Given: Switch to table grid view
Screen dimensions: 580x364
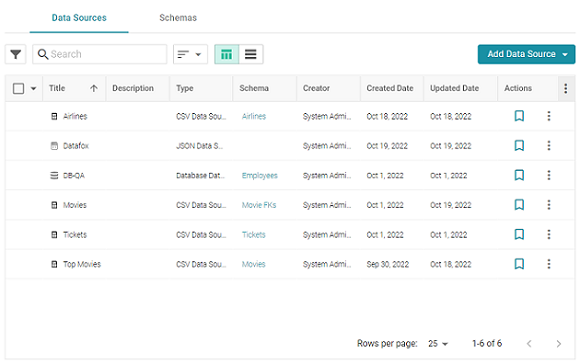Looking at the screenshot, I should (226, 54).
